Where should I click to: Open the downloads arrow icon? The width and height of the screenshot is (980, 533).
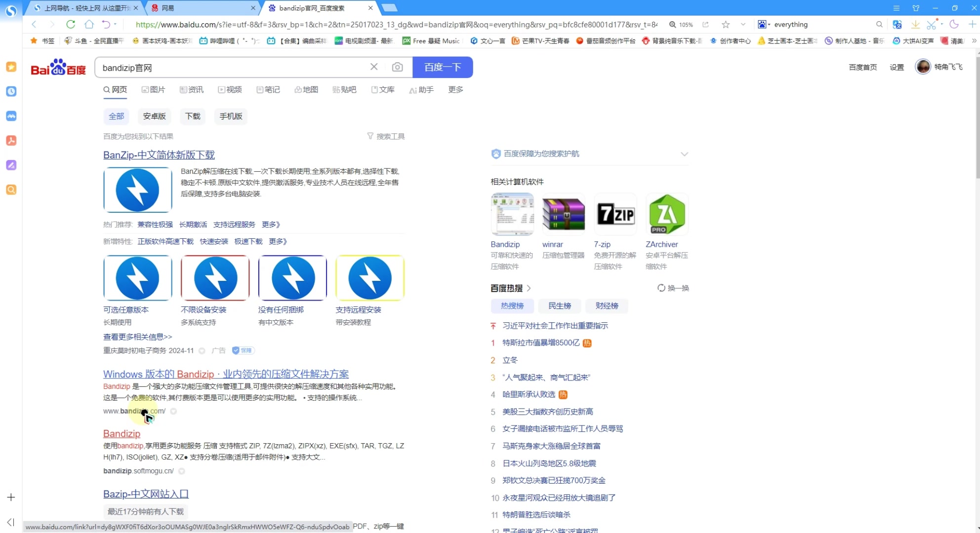click(x=915, y=25)
